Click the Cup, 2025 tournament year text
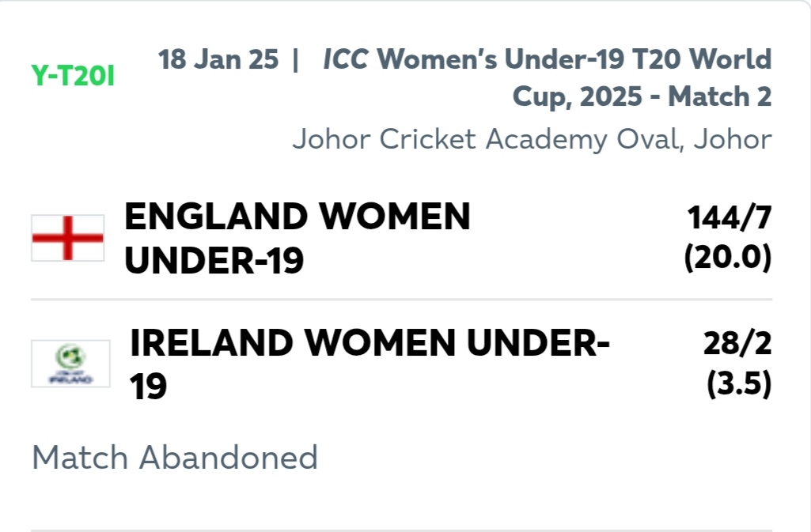Image resolution: width=811 pixels, height=532 pixels. click(x=578, y=97)
